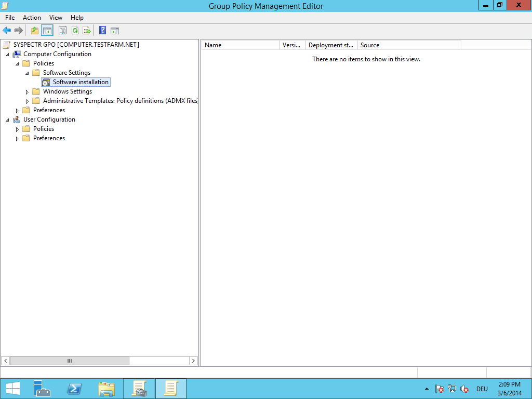Open Properties from the toolbar

62,31
